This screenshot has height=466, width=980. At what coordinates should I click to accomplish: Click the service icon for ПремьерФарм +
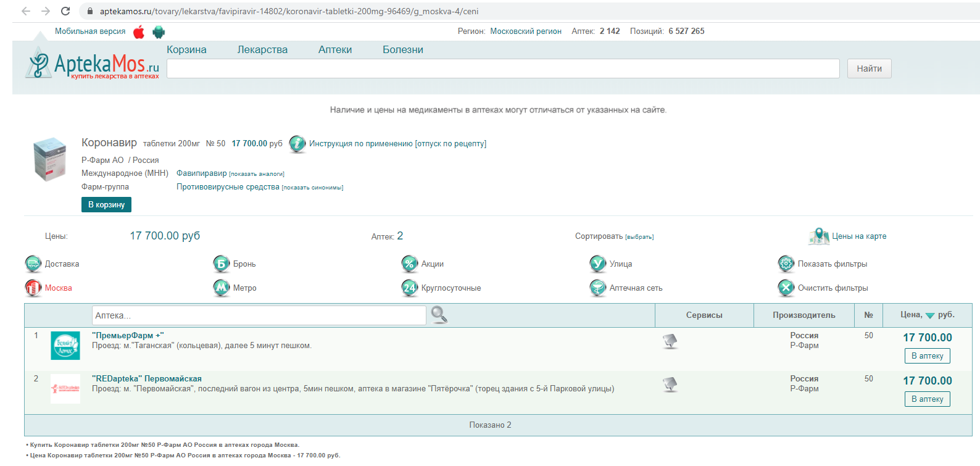click(670, 341)
